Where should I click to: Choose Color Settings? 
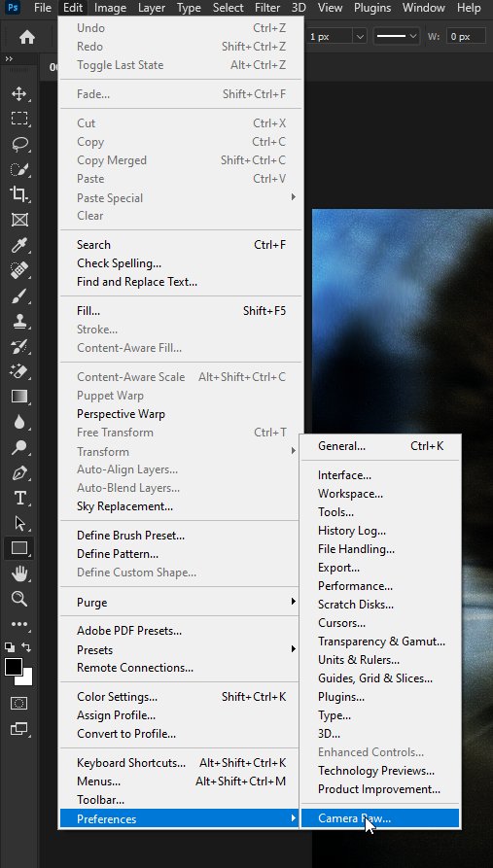tap(181, 697)
